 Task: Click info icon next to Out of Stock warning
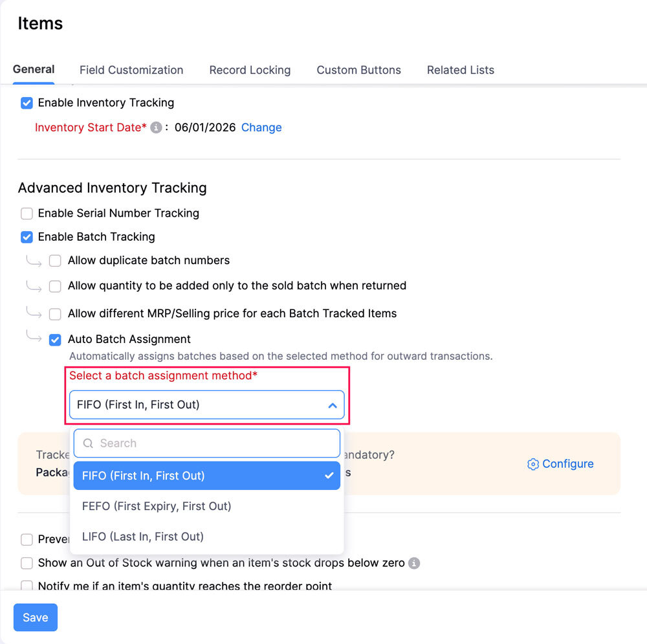point(414,563)
